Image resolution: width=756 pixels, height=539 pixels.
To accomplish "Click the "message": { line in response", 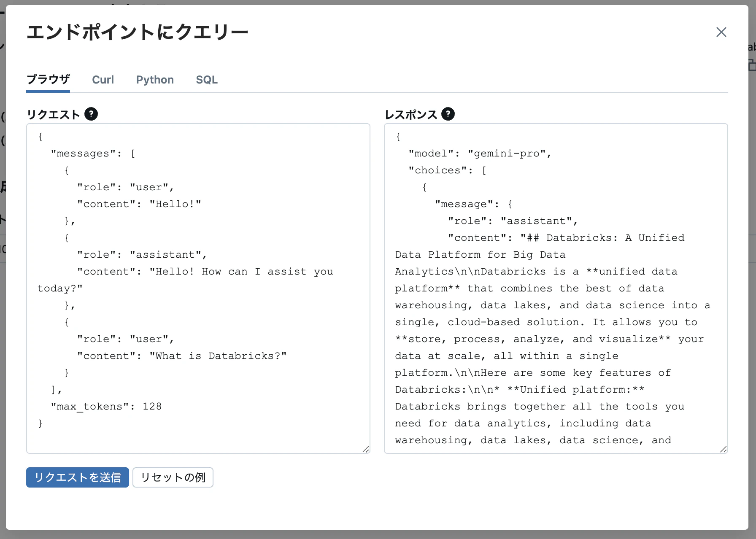I will click(474, 204).
